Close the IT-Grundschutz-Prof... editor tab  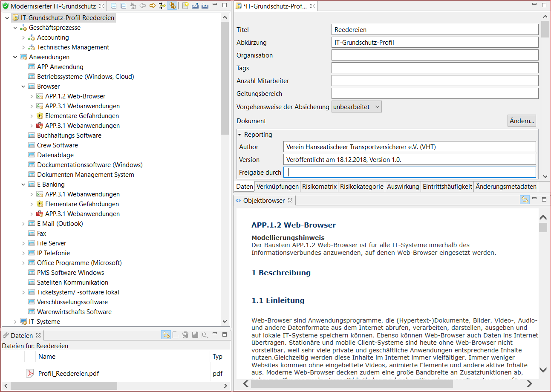tap(312, 6)
